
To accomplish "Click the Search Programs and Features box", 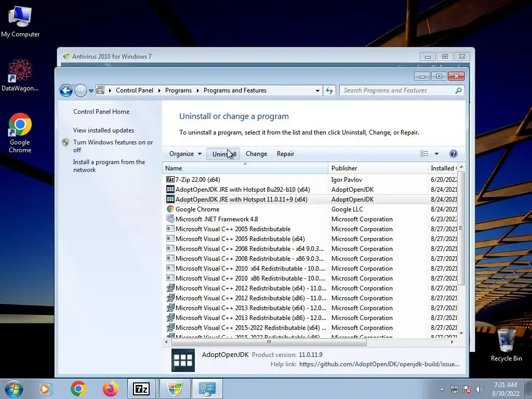I will 402,90.
